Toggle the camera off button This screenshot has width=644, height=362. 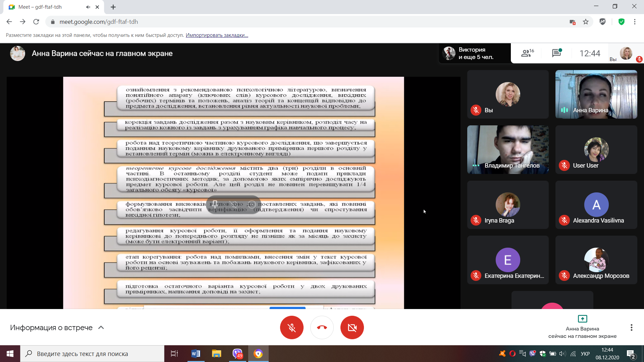[x=352, y=327]
